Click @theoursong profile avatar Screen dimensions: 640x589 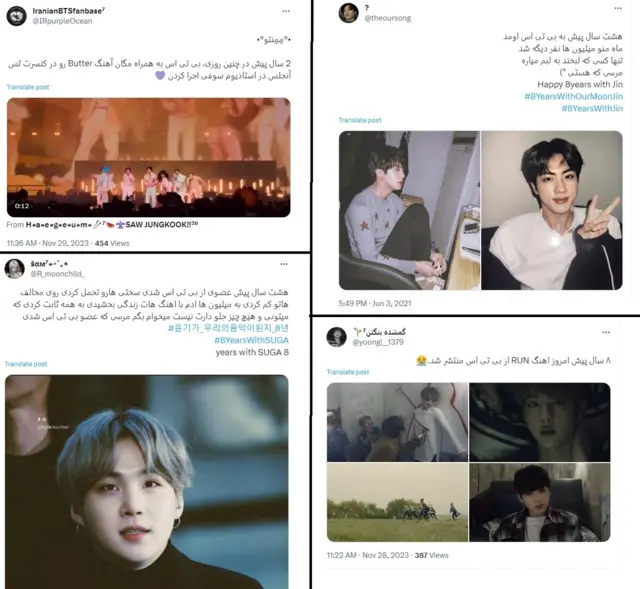coord(349,13)
